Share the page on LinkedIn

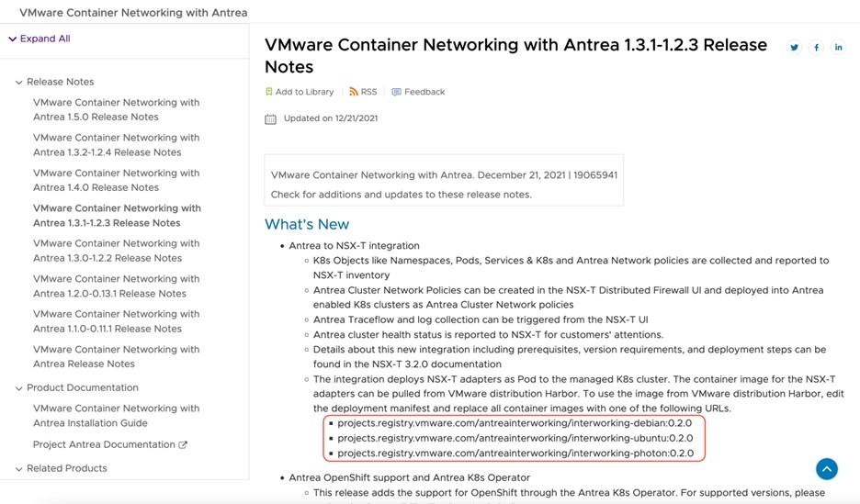click(x=838, y=48)
